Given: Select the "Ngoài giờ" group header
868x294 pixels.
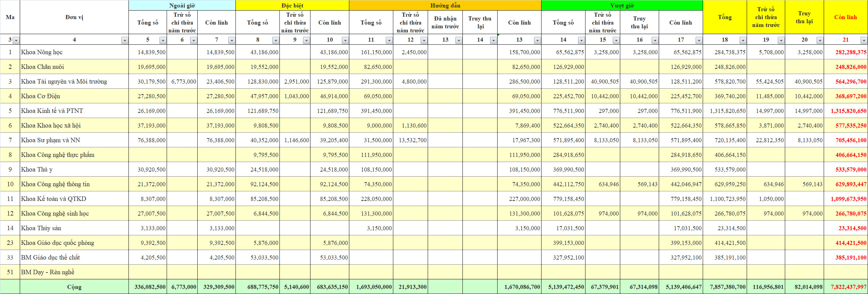Looking at the screenshot, I should click(x=182, y=5).
